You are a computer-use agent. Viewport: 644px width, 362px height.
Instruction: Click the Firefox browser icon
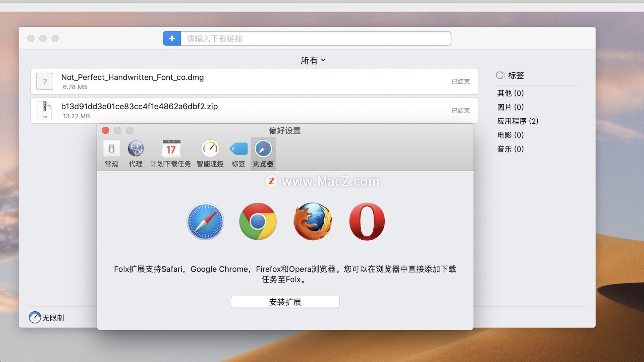point(313,221)
